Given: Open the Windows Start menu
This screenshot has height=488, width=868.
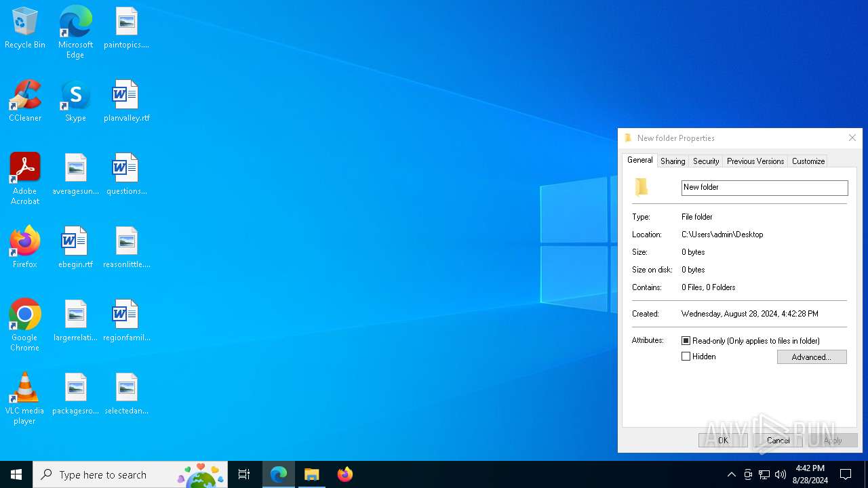Looking at the screenshot, I should [16, 474].
